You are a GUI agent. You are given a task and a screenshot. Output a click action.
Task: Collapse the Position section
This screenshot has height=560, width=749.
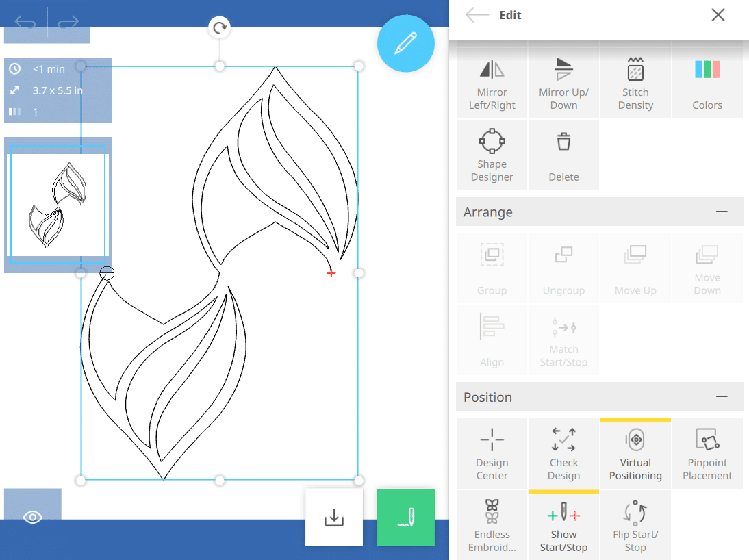722,396
